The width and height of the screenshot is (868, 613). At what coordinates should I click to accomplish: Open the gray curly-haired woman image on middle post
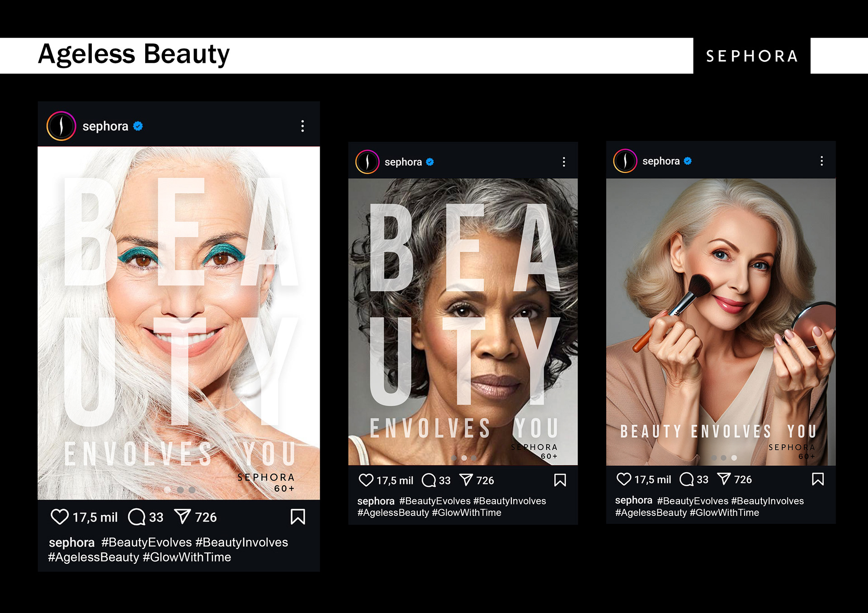[x=463, y=322]
